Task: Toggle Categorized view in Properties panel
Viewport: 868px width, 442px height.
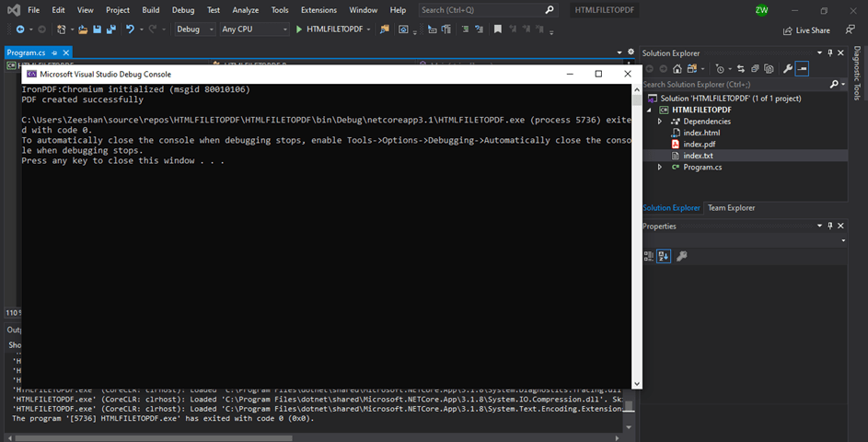Action: pos(649,256)
